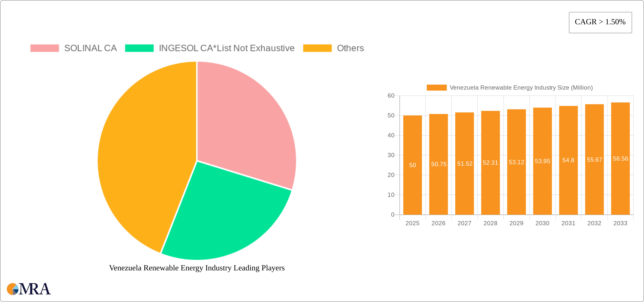The height and width of the screenshot is (302, 644).
Task: Click the y-axis label 50
Action: click(391, 115)
